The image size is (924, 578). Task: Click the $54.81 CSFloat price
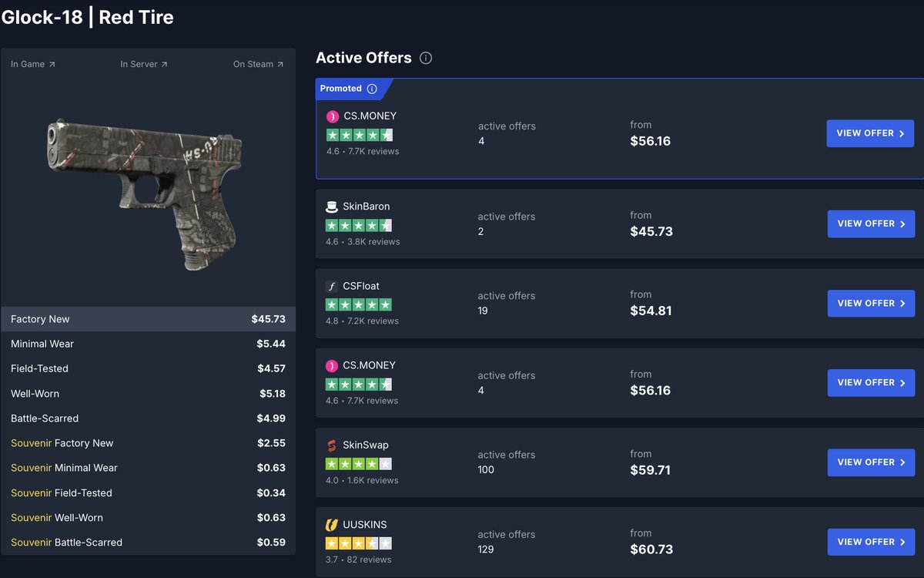click(651, 311)
